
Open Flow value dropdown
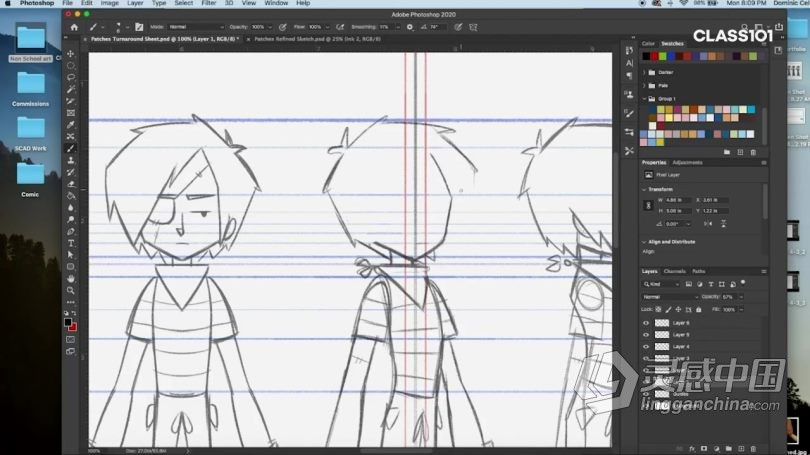(x=327, y=27)
